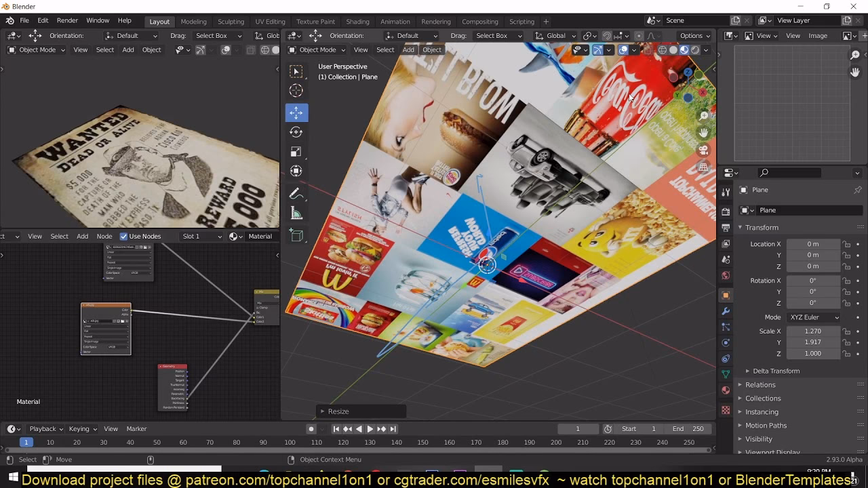Open the Output properties tab
The image size is (868, 488).
point(726,228)
